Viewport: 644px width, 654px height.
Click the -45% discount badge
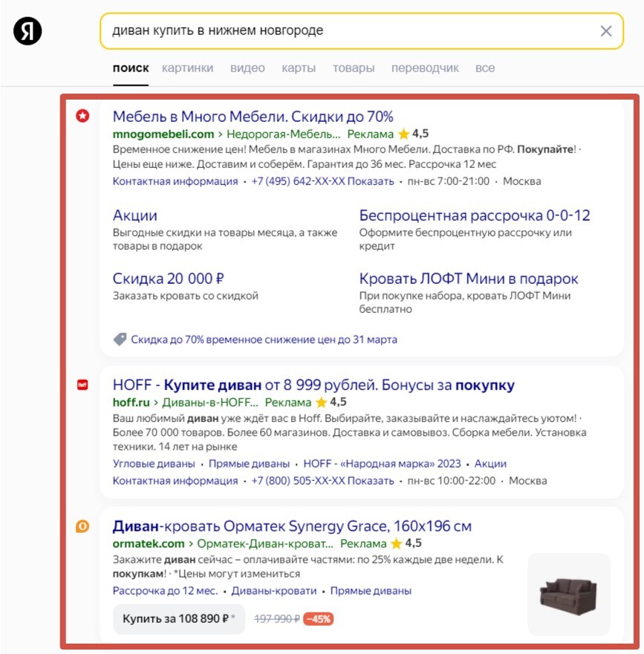(x=319, y=619)
